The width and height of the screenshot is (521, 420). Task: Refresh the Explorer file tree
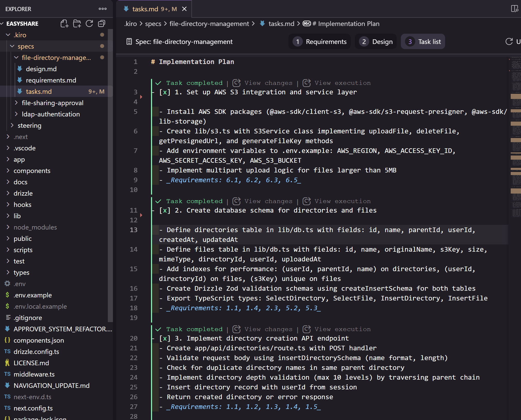pyautogui.click(x=89, y=24)
